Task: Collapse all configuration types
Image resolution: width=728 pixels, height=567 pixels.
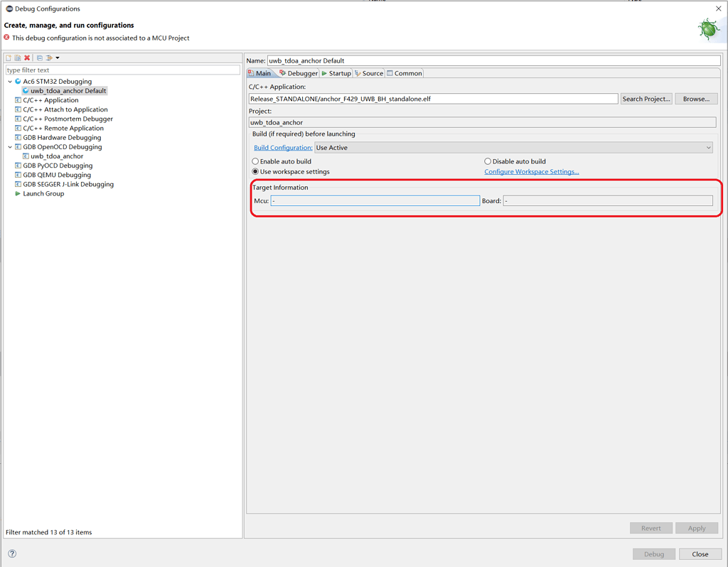Action: tap(40, 58)
